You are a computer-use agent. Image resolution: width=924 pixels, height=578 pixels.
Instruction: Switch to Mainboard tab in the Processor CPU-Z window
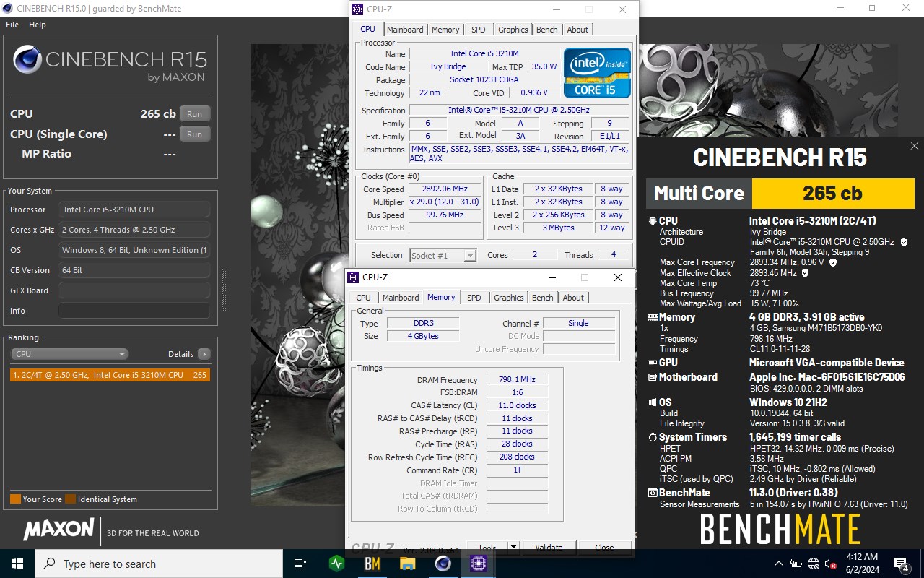point(405,30)
